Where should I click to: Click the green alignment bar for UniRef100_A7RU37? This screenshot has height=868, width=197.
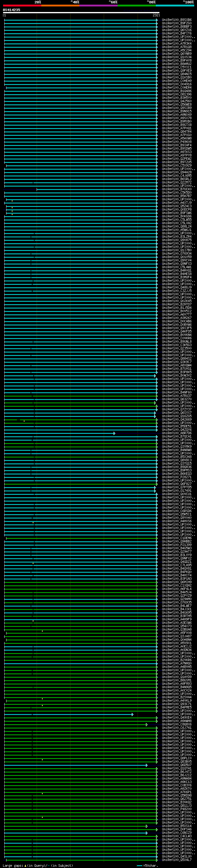pyautogui.click(x=81, y=396)
